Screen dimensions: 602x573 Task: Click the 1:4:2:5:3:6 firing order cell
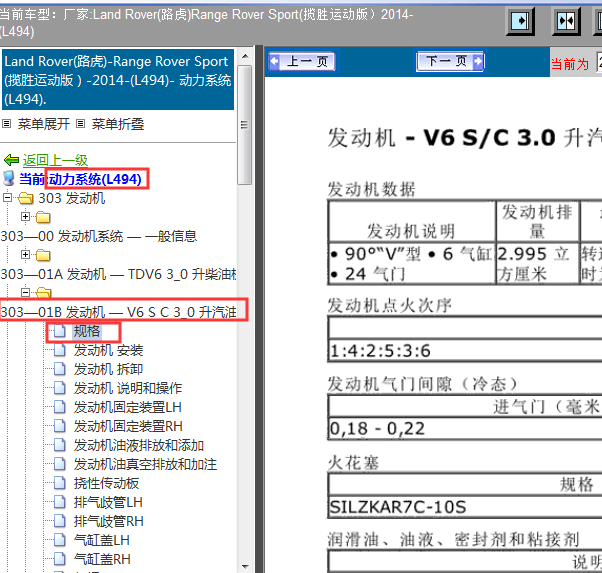coord(465,351)
